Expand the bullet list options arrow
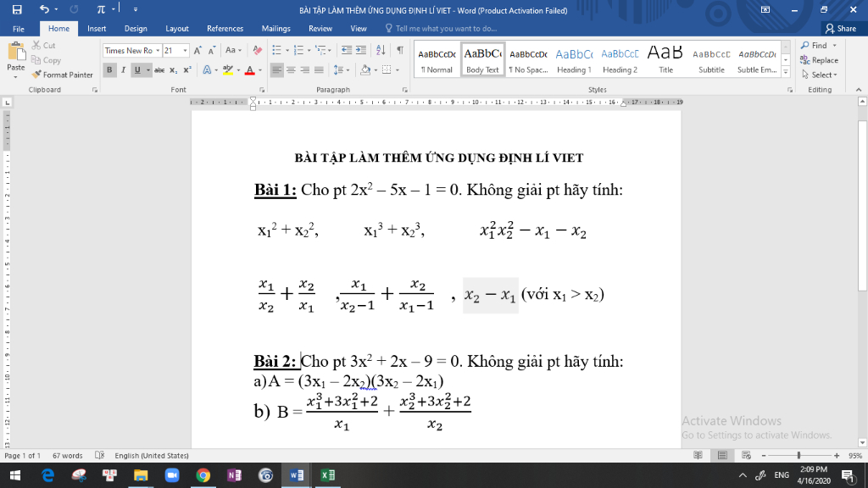This screenshot has width=868, height=488. click(x=287, y=50)
